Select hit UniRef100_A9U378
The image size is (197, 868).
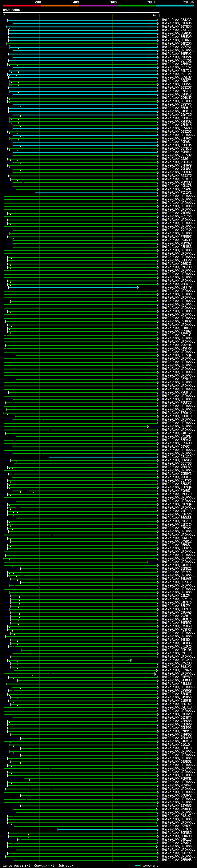[x=177, y=186]
